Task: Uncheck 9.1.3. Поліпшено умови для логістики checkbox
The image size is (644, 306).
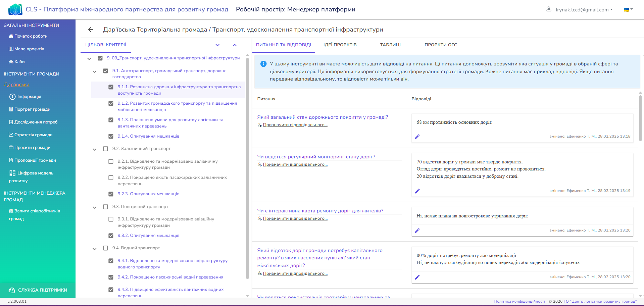Action: click(x=111, y=120)
